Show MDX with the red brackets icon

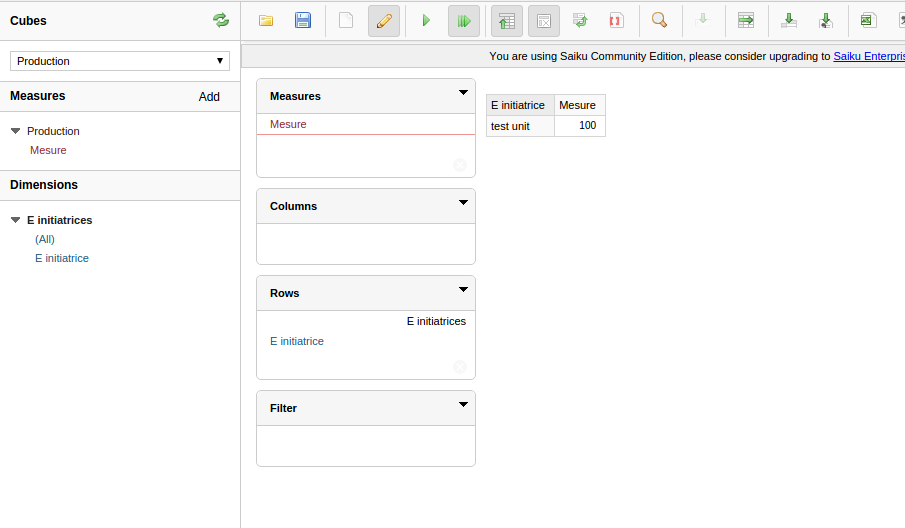tap(616, 21)
